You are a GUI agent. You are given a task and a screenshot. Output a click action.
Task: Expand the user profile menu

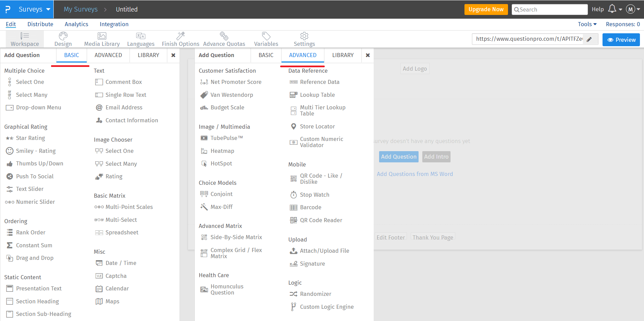tap(633, 9)
